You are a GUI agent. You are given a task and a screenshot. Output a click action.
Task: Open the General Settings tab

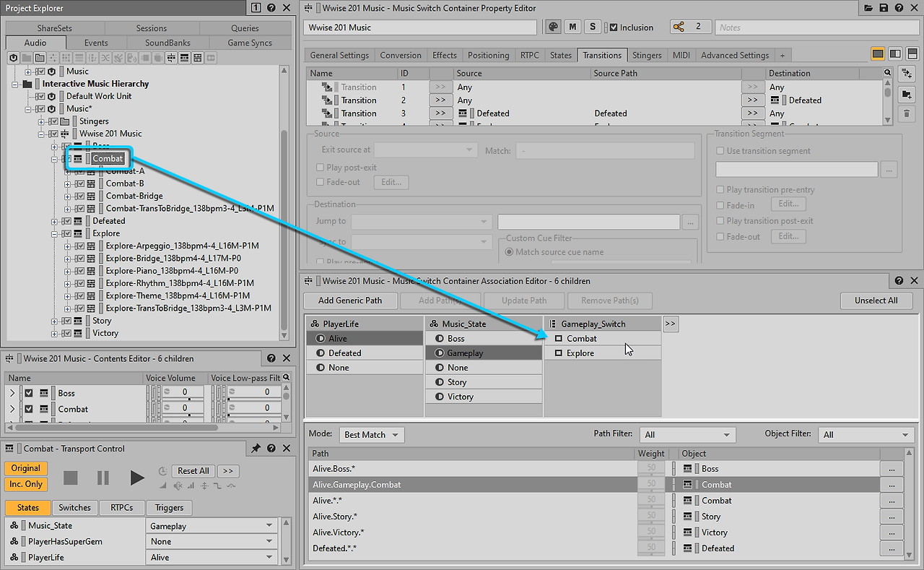click(339, 55)
